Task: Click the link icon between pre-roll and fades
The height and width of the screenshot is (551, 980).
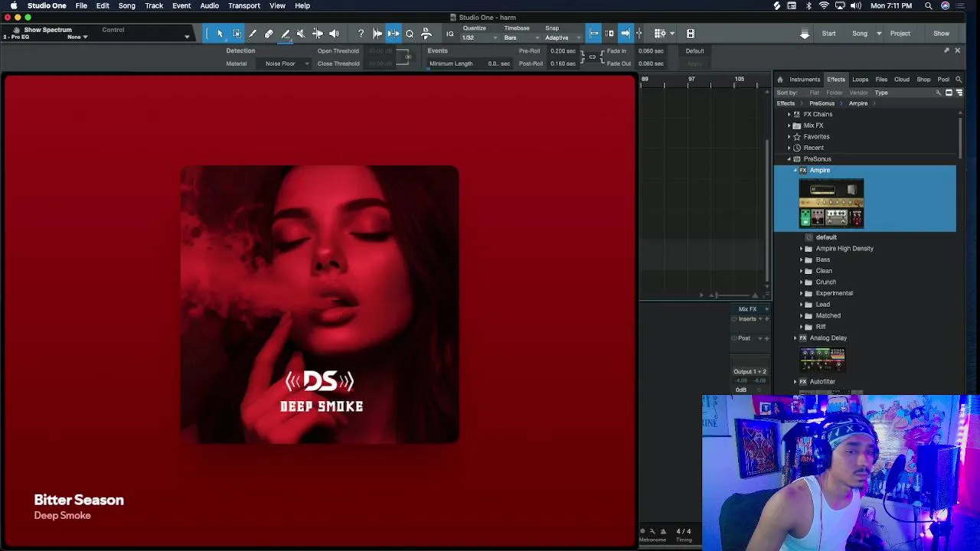Action: [x=592, y=57]
